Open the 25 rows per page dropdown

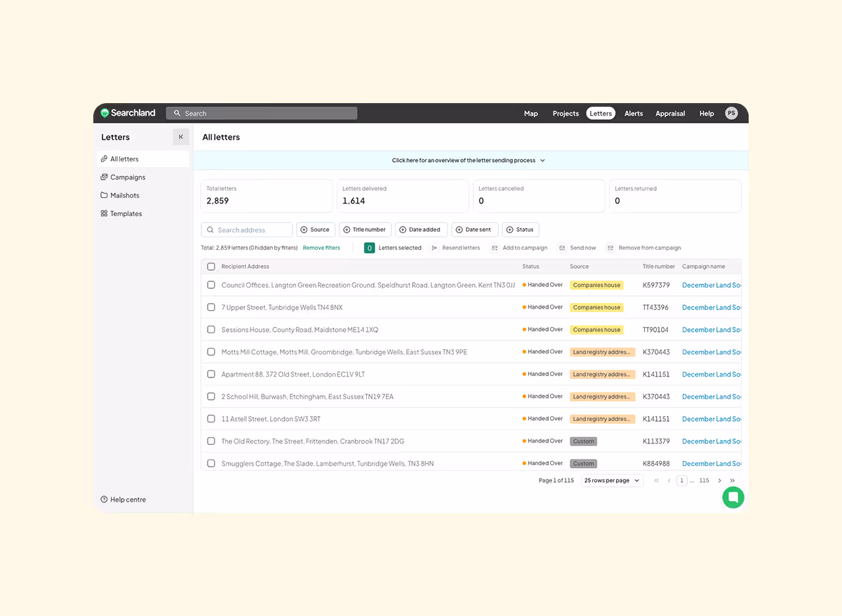613,481
